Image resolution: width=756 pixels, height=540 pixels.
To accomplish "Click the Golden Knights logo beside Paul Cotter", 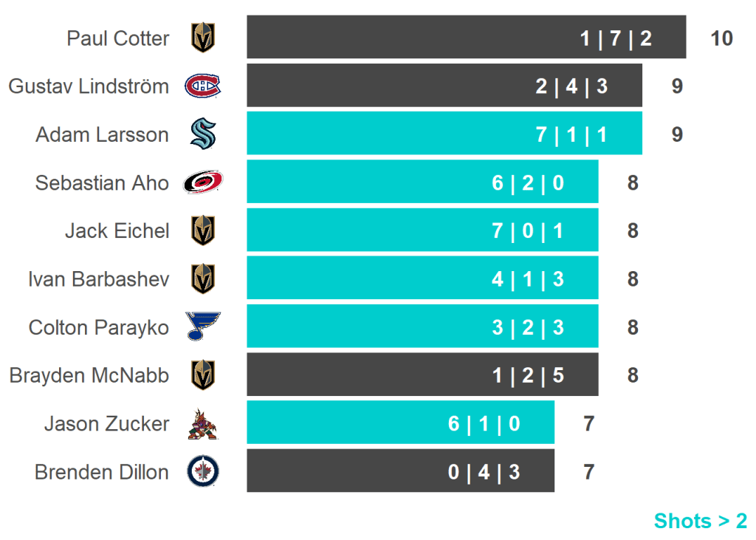I will point(203,38).
